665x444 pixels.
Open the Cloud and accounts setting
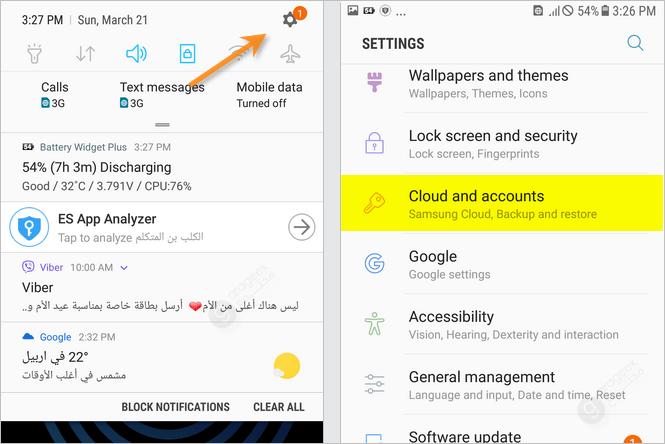pyautogui.click(x=502, y=203)
